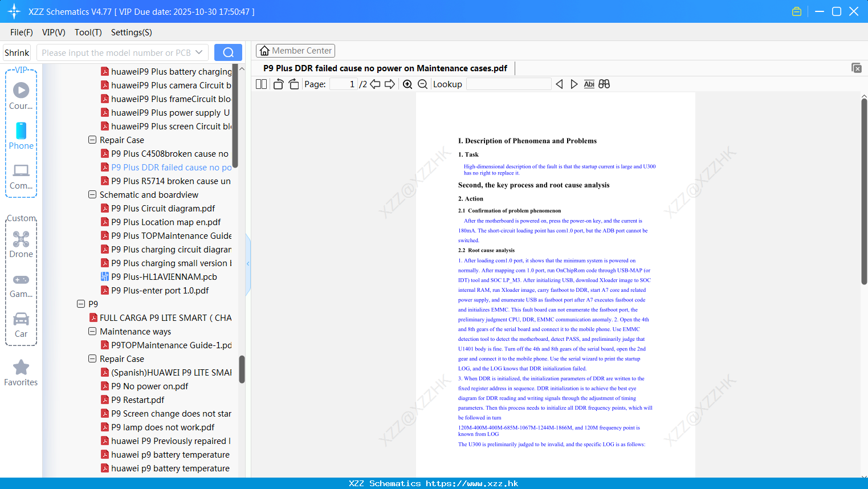Click the file tree vertical scrollbar
Image resolution: width=868 pixels, height=489 pixels.
tap(242, 369)
